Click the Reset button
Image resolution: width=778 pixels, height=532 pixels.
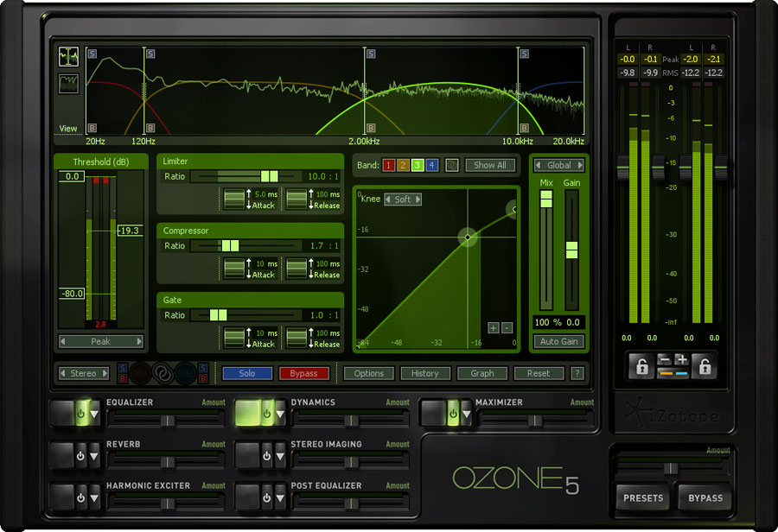click(x=539, y=373)
